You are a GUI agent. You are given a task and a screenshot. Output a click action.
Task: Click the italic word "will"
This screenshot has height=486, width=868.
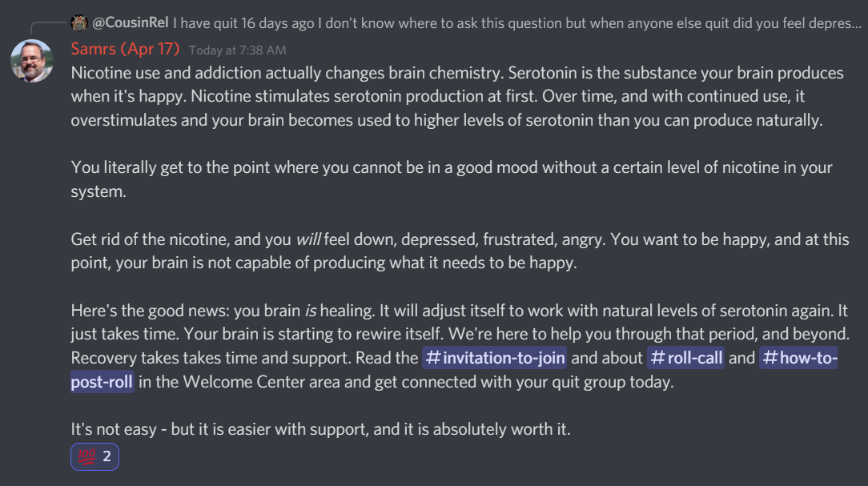tap(308, 239)
